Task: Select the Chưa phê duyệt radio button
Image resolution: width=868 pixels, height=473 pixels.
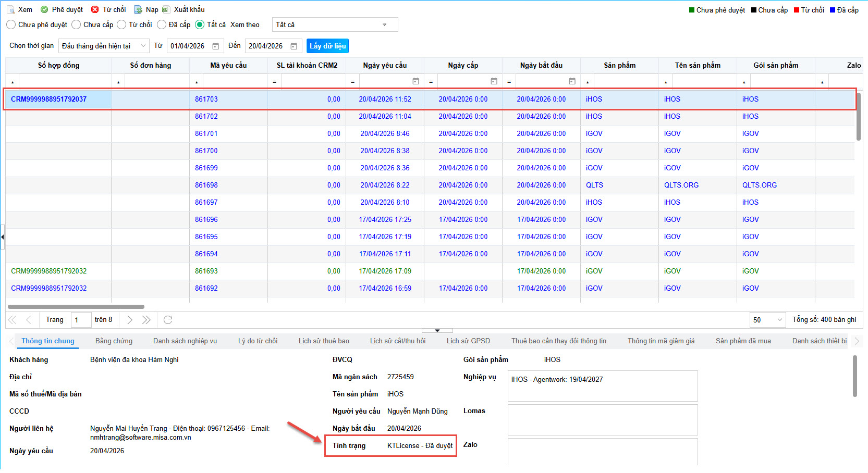Action: [x=11, y=24]
